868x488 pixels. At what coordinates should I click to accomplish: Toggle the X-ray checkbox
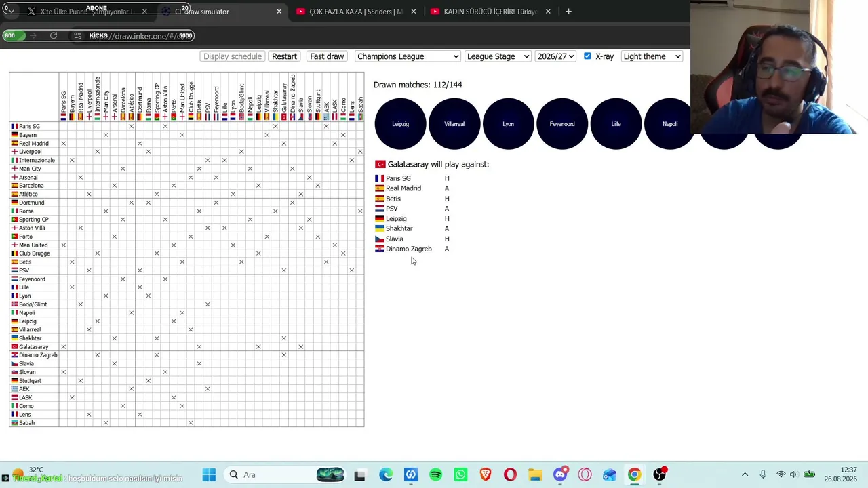(587, 56)
